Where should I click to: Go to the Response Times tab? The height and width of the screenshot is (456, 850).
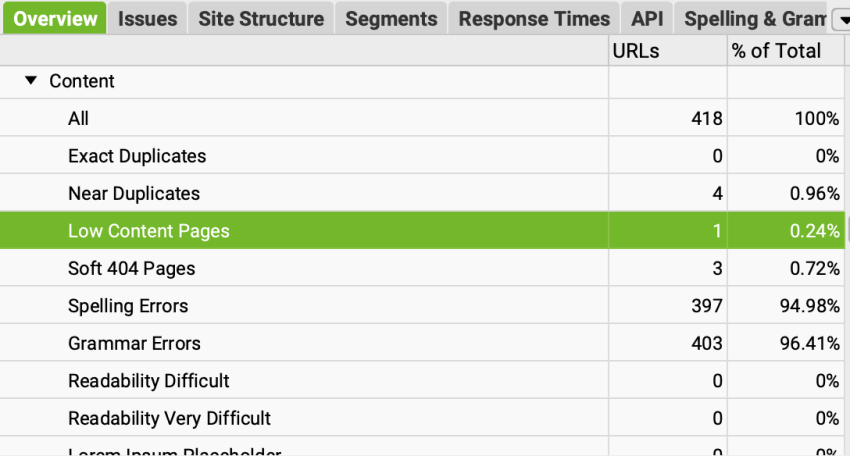[534, 19]
